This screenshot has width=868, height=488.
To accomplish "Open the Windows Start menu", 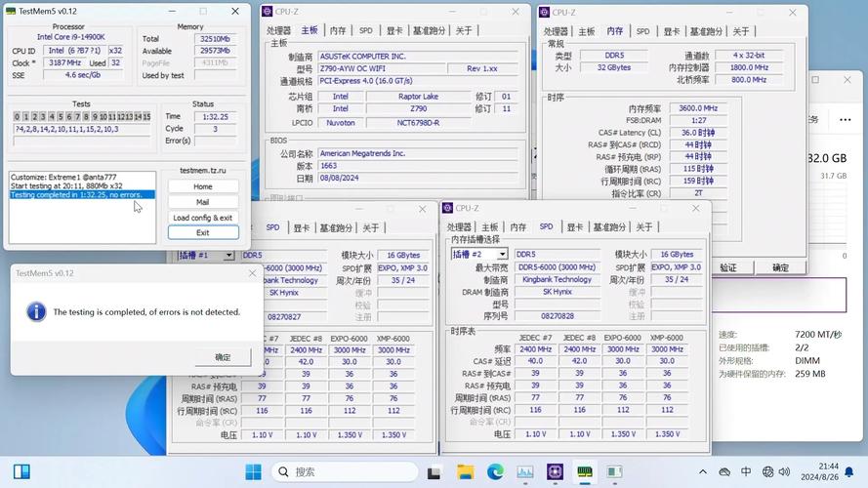I will coord(254,472).
